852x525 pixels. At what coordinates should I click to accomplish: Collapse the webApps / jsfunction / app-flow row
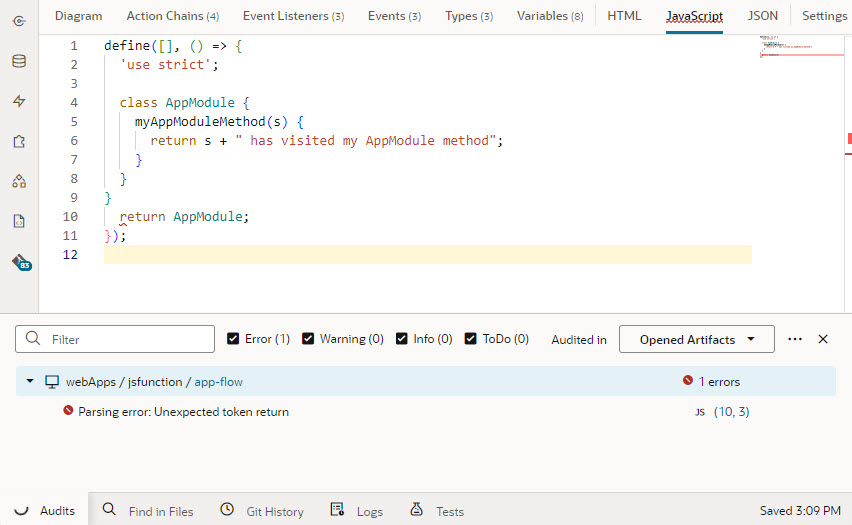pyautogui.click(x=30, y=382)
